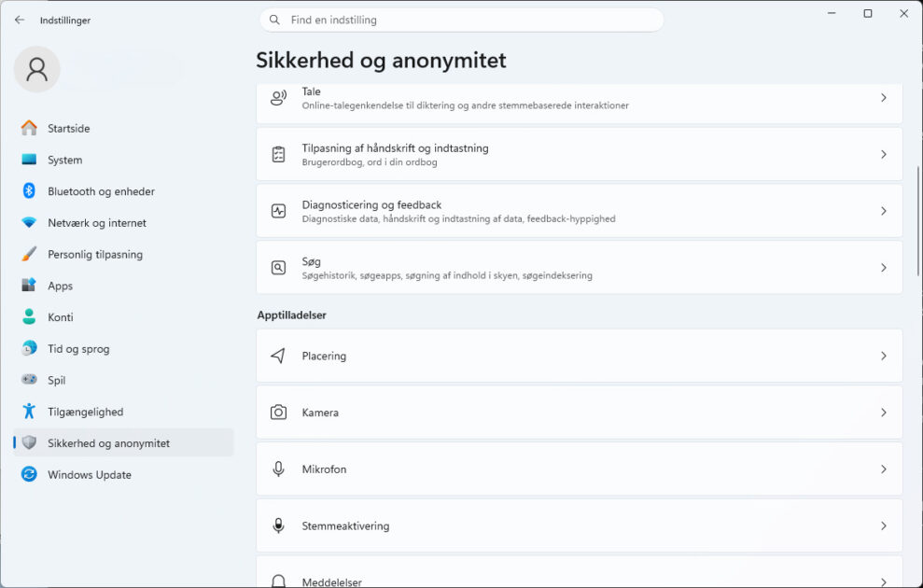Image resolution: width=923 pixels, height=588 pixels.
Task: Expand the Mikrofon row chevron
Action: [884, 469]
